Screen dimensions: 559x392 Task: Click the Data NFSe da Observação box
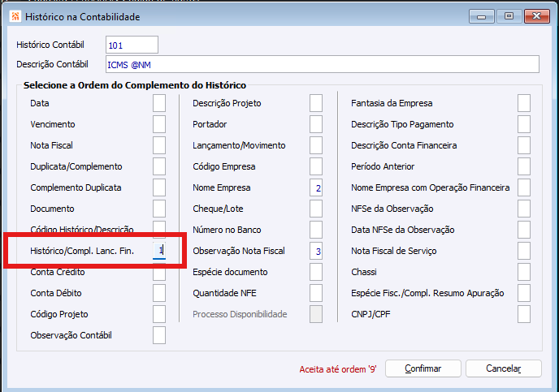pos(524,230)
